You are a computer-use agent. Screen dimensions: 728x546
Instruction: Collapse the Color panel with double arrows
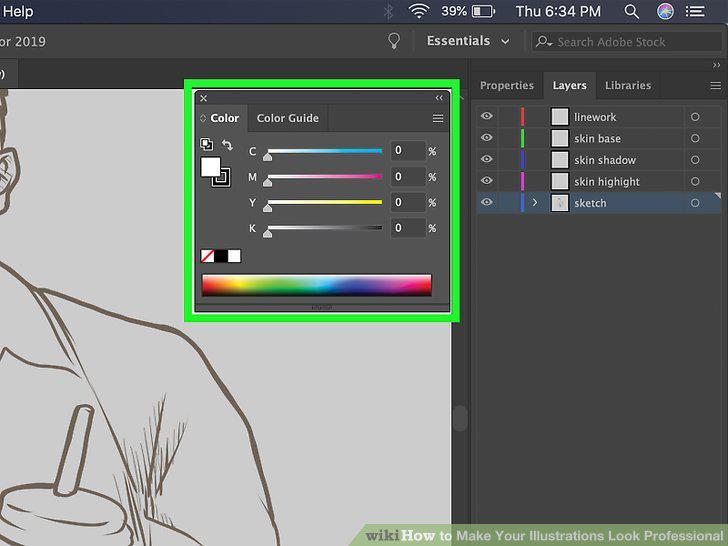pyautogui.click(x=439, y=98)
